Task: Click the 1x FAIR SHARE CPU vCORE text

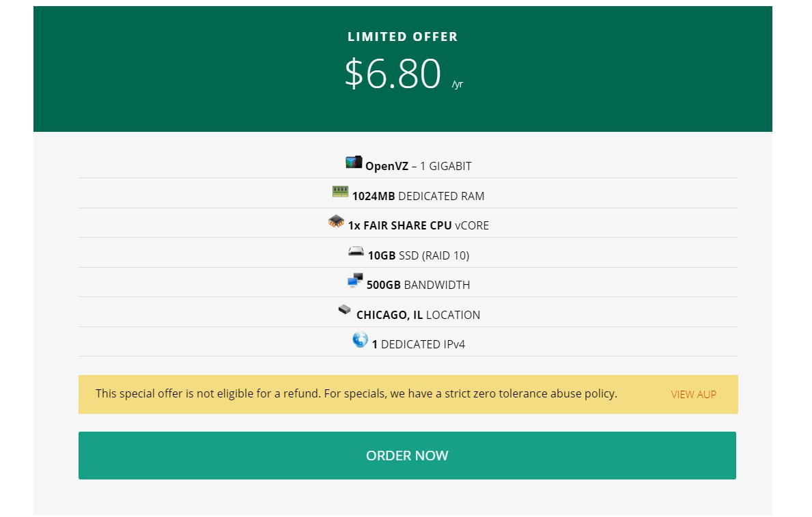Action: point(418,225)
